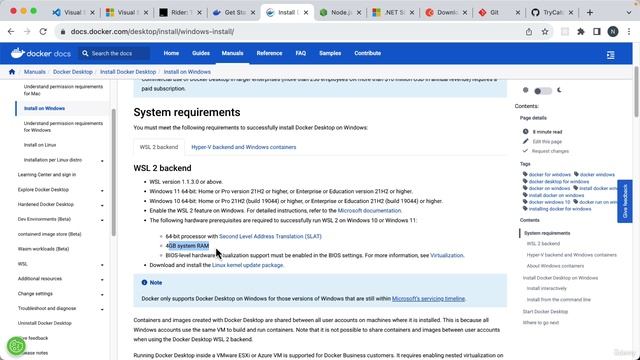
Task: Open the browser side panel icon
Action: 597,31
